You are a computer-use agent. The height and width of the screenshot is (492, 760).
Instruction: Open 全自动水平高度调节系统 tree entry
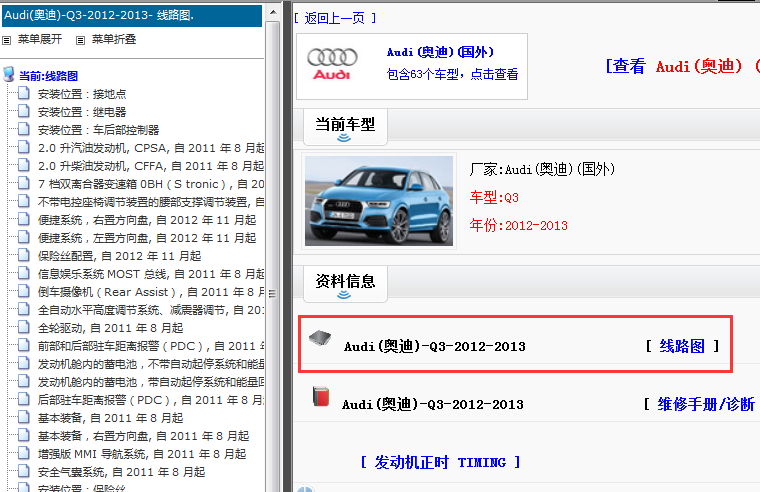tap(151, 310)
